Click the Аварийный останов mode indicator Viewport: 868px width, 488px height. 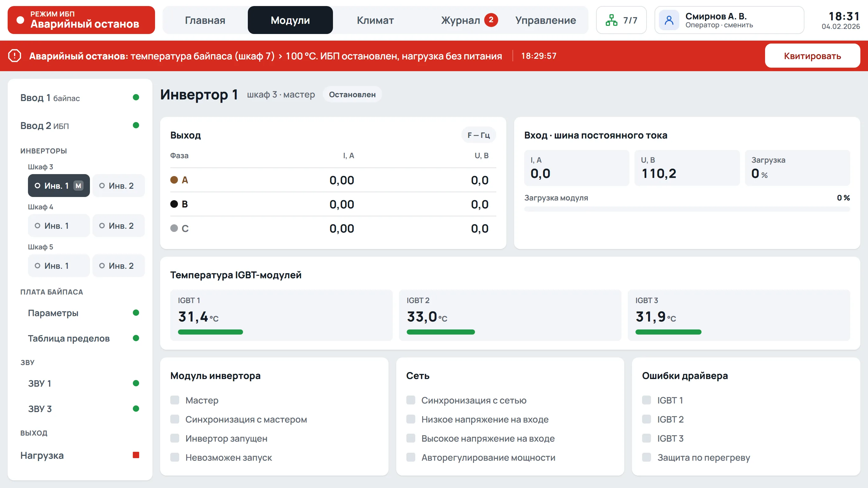pos(81,20)
